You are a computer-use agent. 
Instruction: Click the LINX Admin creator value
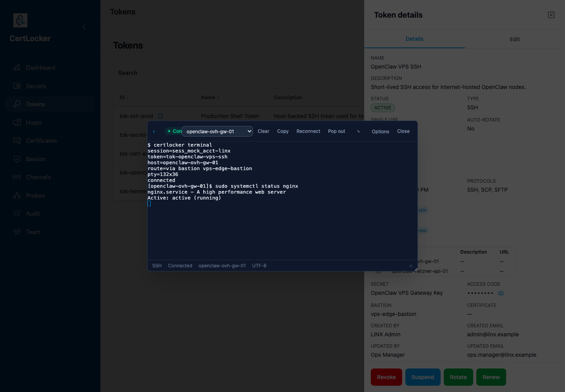pyautogui.click(x=386, y=334)
